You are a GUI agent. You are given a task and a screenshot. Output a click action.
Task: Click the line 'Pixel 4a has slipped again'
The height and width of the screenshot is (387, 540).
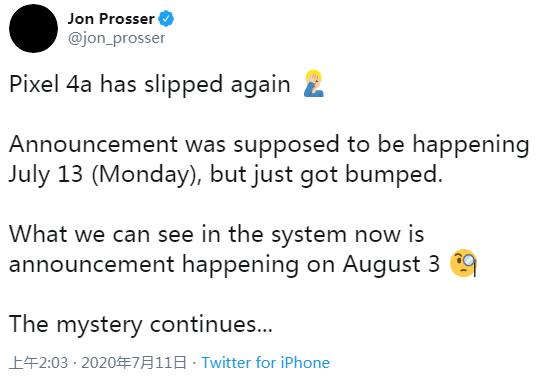pyautogui.click(x=150, y=85)
